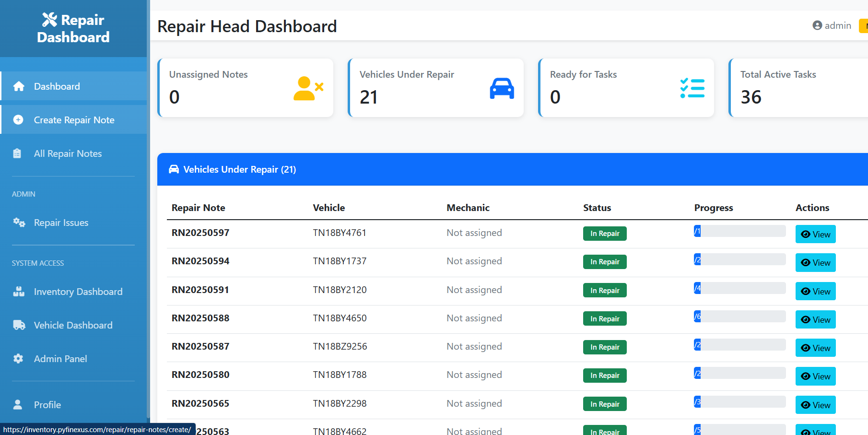This screenshot has width=868, height=435.
Task: Open the Admin Panel sidebar item
Action: pyautogui.click(x=60, y=359)
